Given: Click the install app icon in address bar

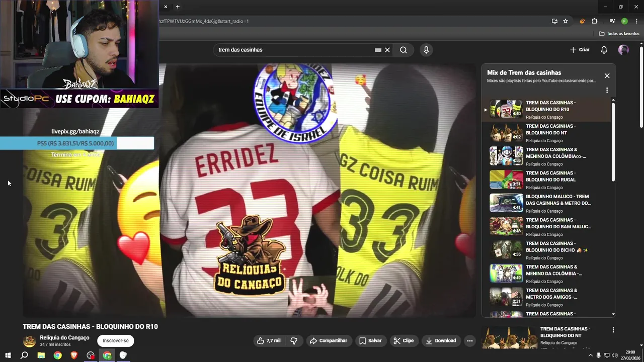Looking at the screenshot, I should 554,21.
